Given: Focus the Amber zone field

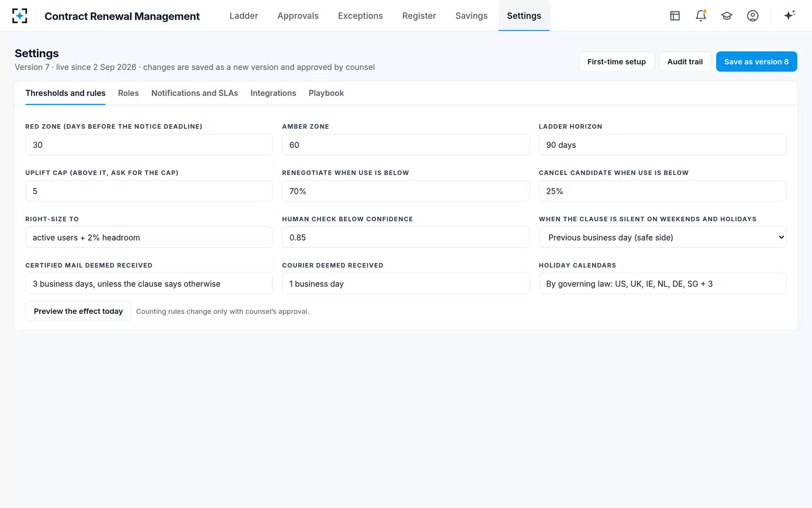Looking at the screenshot, I should [x=405, y=144].
